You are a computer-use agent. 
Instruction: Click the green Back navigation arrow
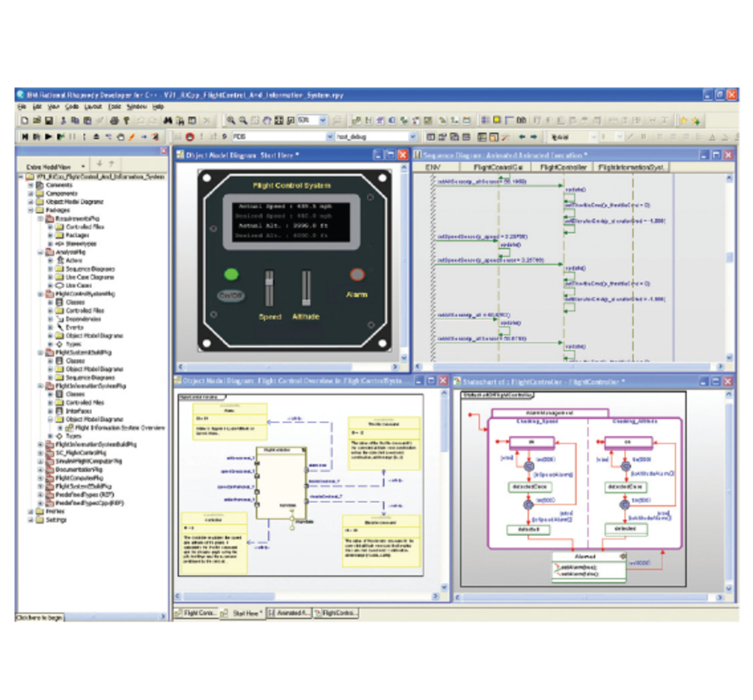coord(522,136)
